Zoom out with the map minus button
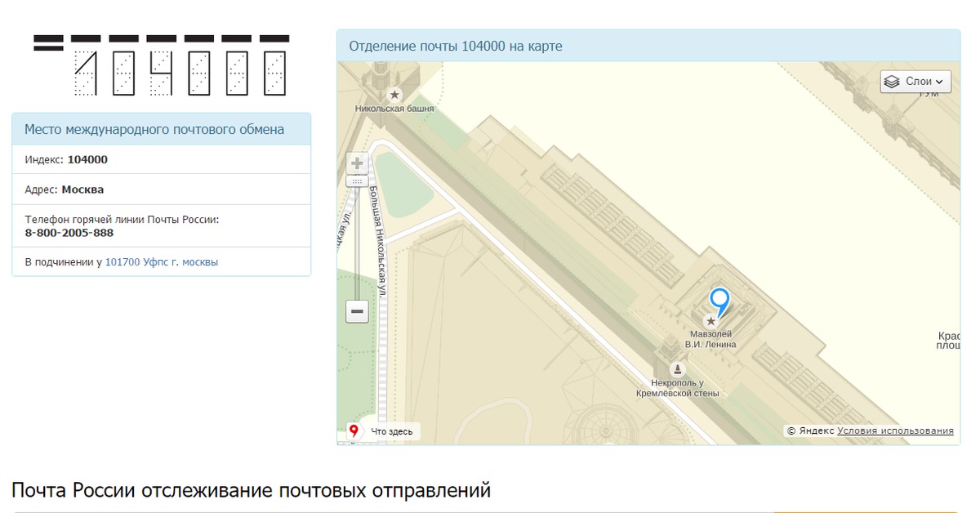980x513 pixels. (357, 311)
